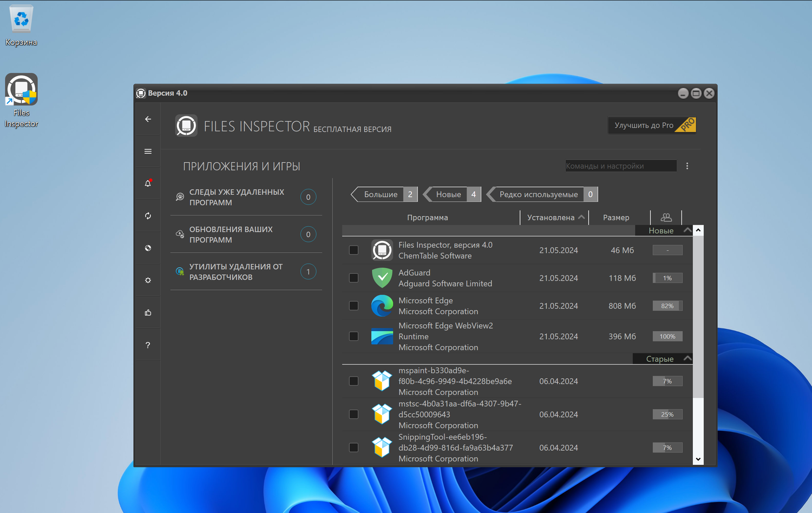The width and height of the screenshot is (812, 513).
Task: Open settings gear in sidebar
Action: (148, 280)
